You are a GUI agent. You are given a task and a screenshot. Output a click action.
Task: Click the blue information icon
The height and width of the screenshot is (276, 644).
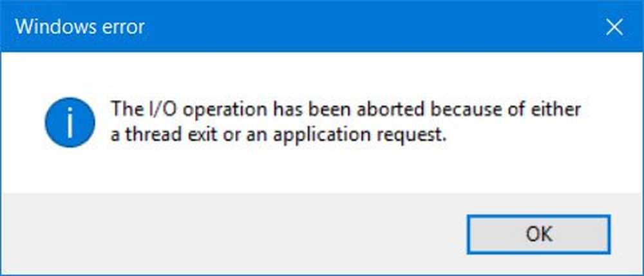(70, 122)
